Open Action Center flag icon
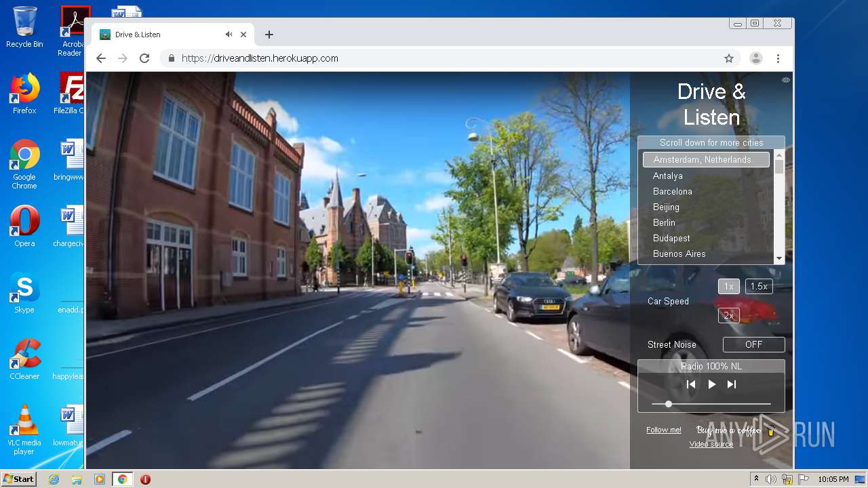Image resolution: width=868 pixels, height=488 pixels. [804, 479]
